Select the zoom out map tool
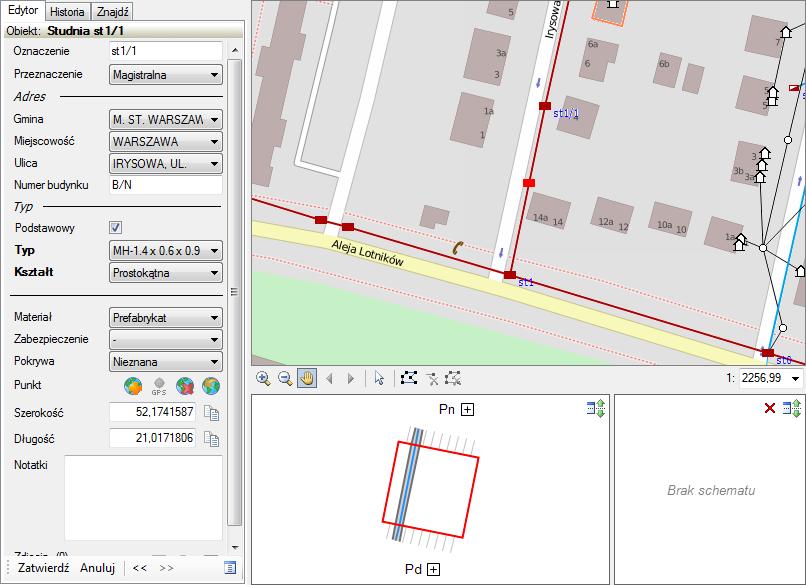Image resolution: width=806 pixels, height=585 pixels. click(x=285, y=379)
